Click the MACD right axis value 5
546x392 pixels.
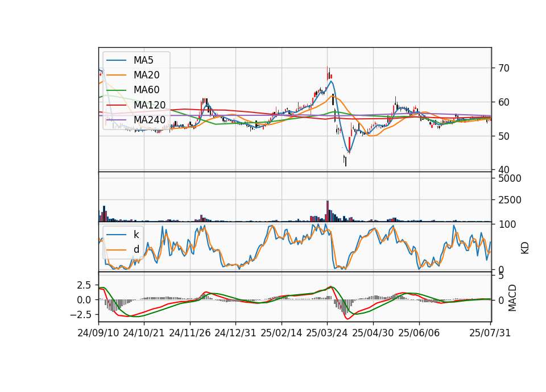[x=501, y=277]
